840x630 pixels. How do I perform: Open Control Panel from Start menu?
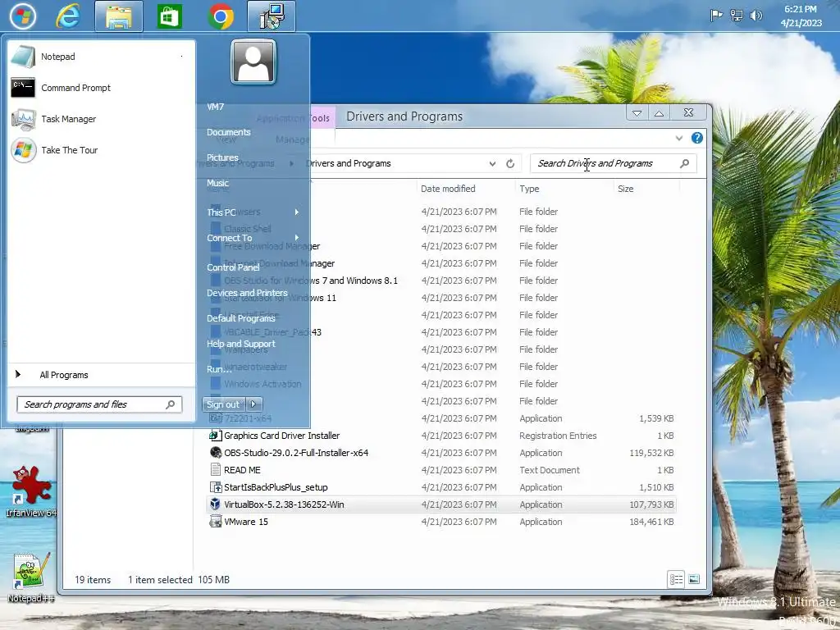pyautogui.click(x=233, y=267)
